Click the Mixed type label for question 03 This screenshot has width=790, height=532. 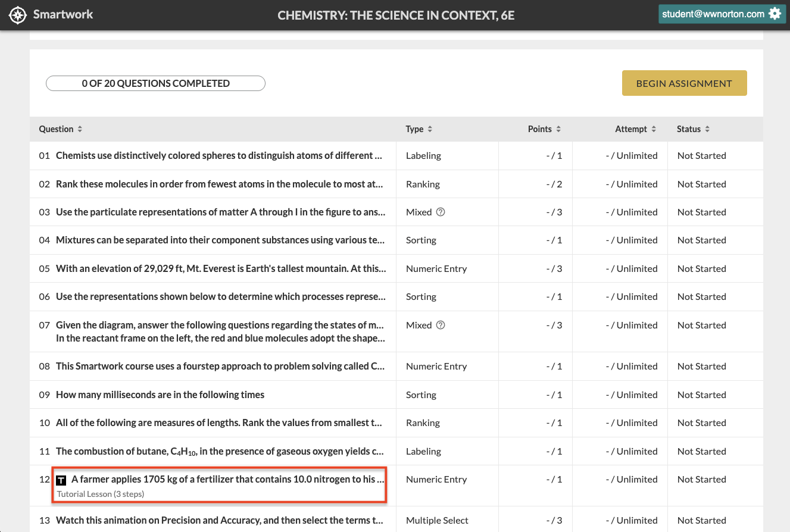419,212
